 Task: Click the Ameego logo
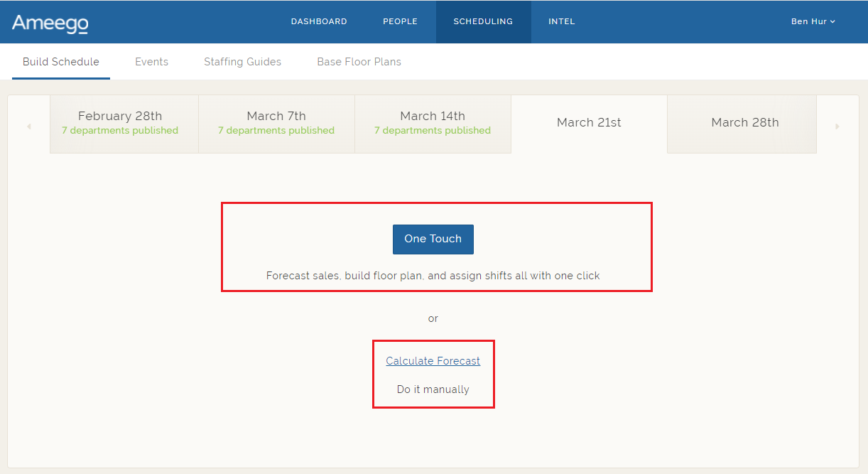(50, 21)
